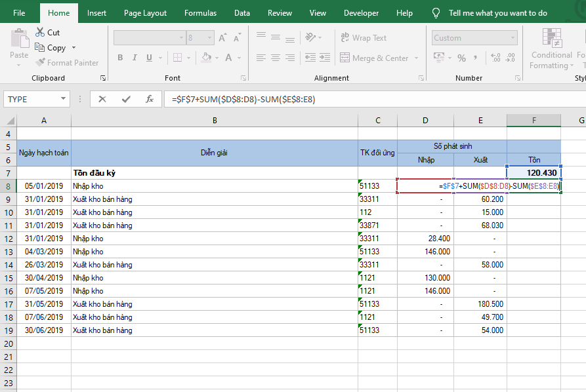Confirm formula with the Enter checkmark
The image size is (586, 392).
[126, 99]
